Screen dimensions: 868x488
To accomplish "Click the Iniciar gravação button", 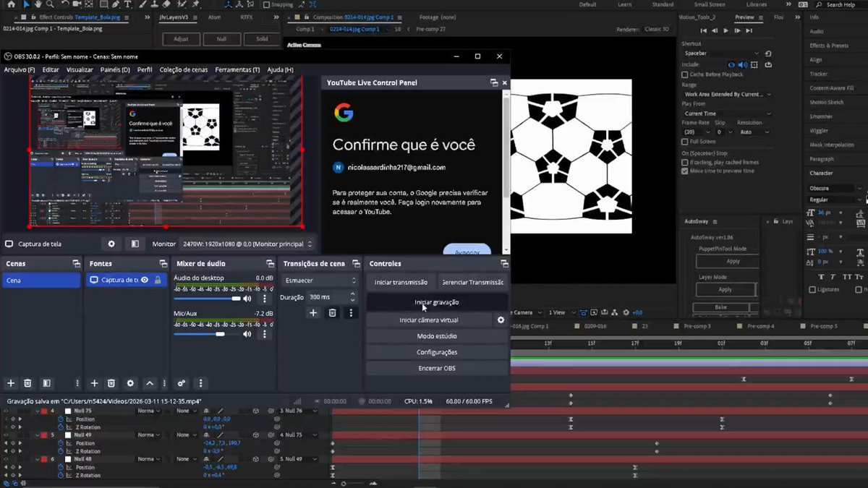I will coord(437,302).
